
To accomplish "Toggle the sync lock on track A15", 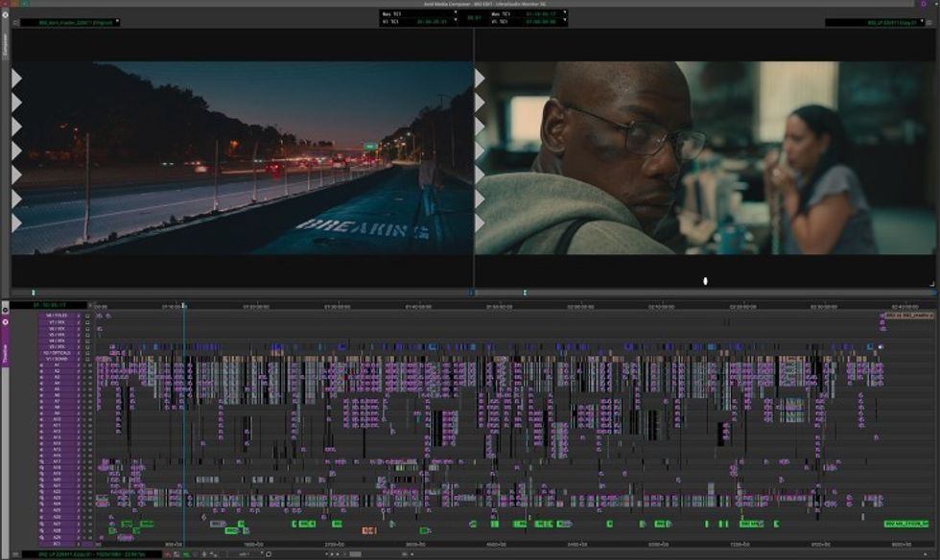I will coord(79,451).
